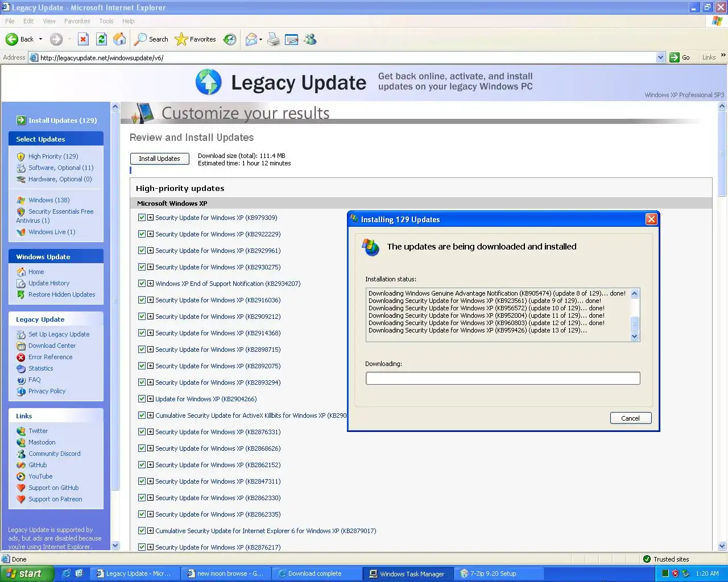Uncheck the KB2876331 security update checkbox
This screenshot has height=582, width=728.
pos(142,431)
